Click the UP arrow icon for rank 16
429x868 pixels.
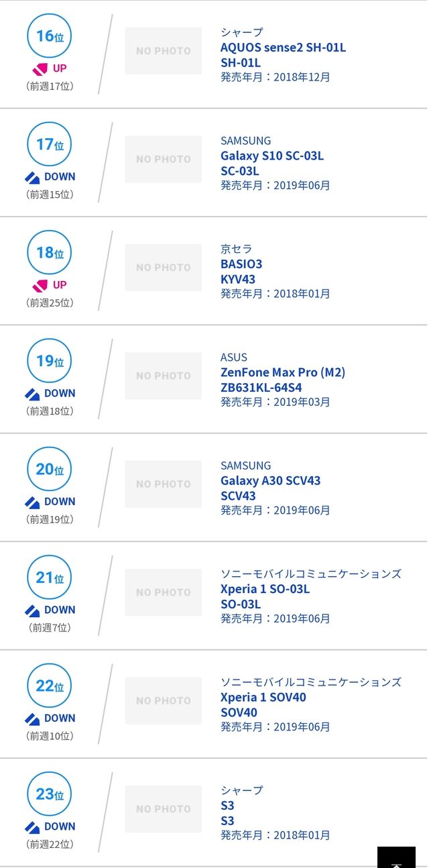coord(40,68)
